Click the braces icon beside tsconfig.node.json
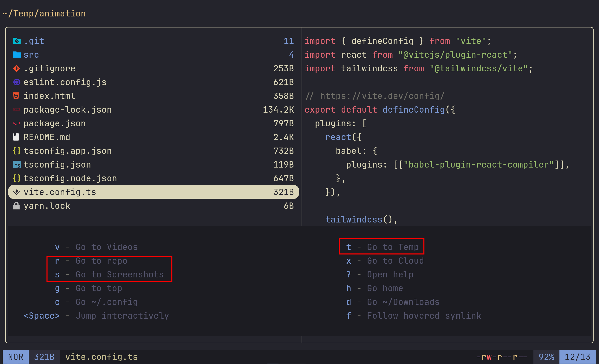 click(16, 178)
